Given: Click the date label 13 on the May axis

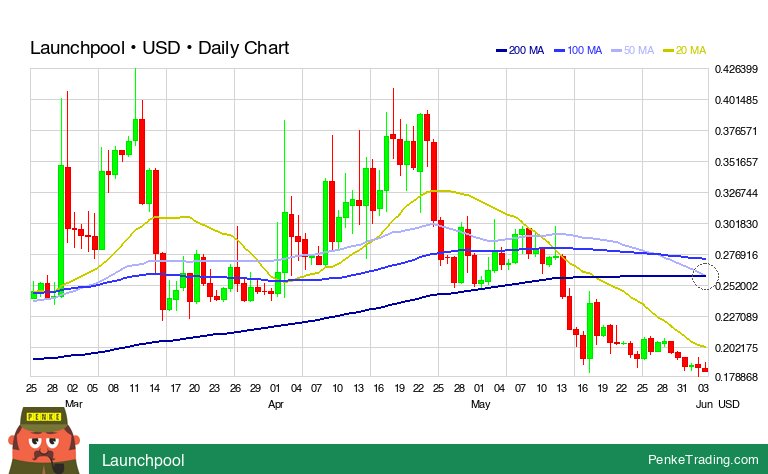Looking at the screenshot, I should 562,388.
